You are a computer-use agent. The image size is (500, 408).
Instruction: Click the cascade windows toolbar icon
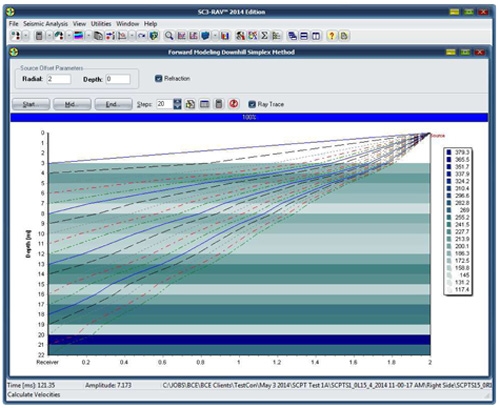pyautogui.click(x=292, y=36)
